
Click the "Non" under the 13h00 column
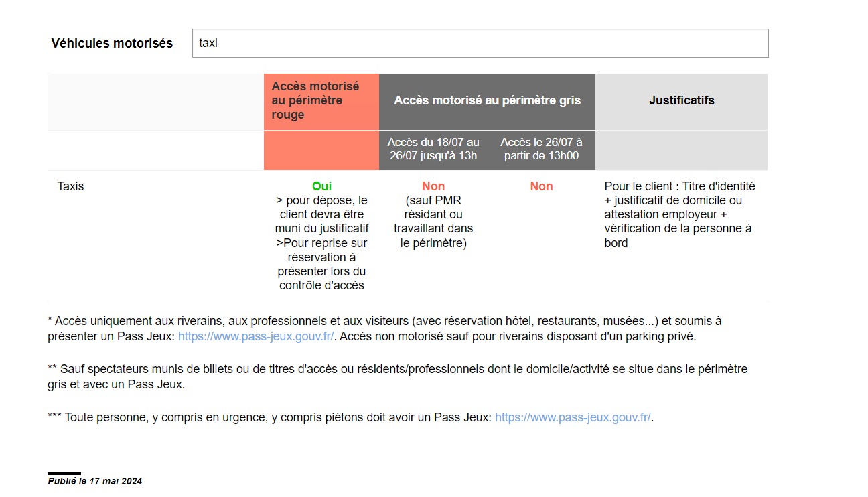tap(541, 186)
